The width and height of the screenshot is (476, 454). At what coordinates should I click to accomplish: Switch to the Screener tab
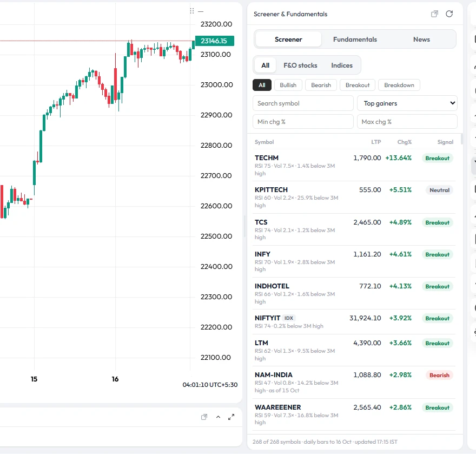coord(288,40)
